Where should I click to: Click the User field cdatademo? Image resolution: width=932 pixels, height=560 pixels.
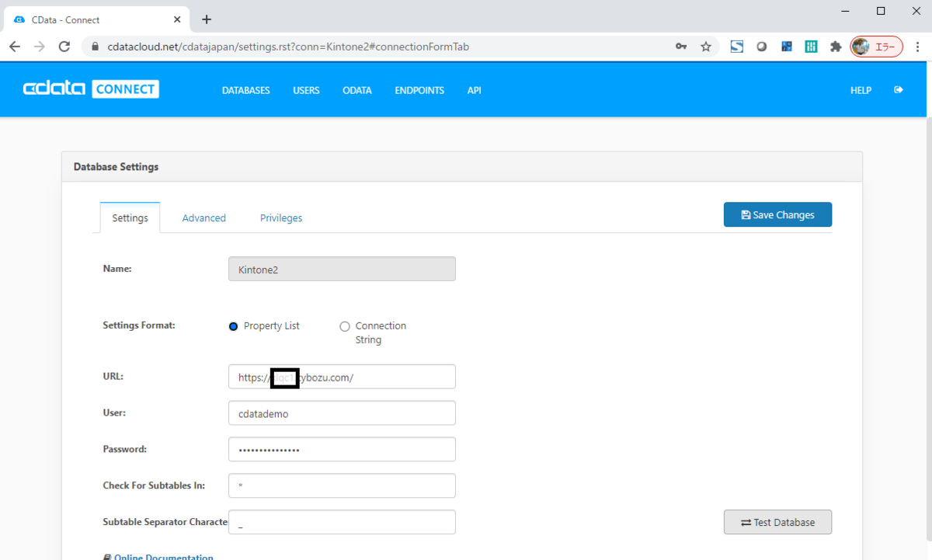tap(342, 413)
